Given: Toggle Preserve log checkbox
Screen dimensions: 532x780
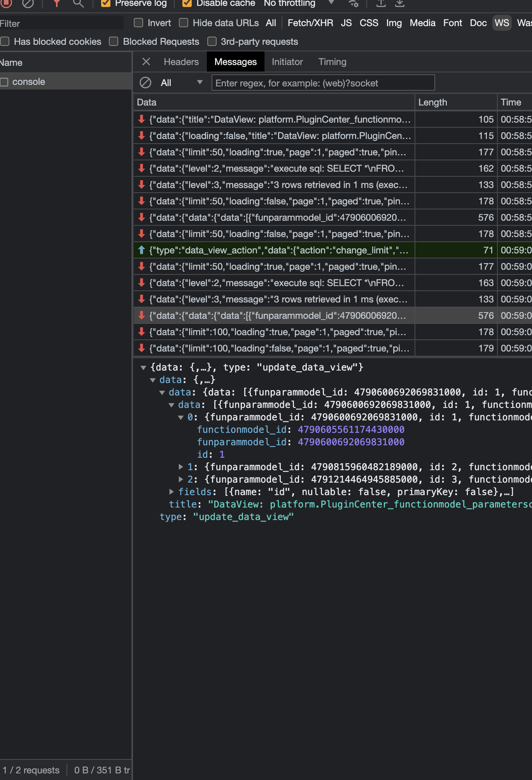Looking at the screenshot, I should click(x=106, y=3).
